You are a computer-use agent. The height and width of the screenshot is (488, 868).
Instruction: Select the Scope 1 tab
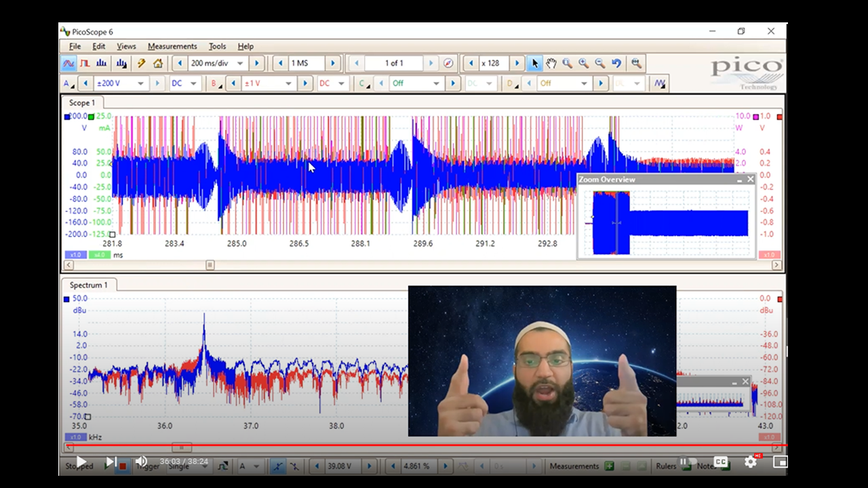(x=82, y=103)
